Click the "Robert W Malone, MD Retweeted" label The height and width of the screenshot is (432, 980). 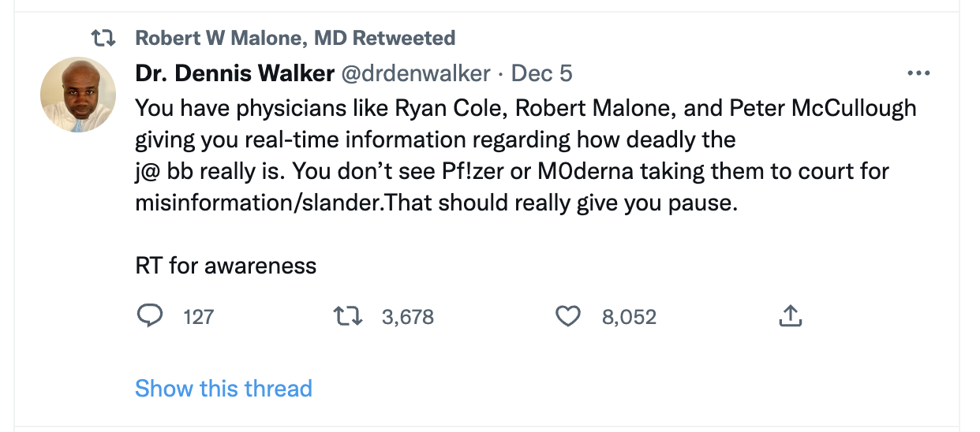tap(295, 38)
